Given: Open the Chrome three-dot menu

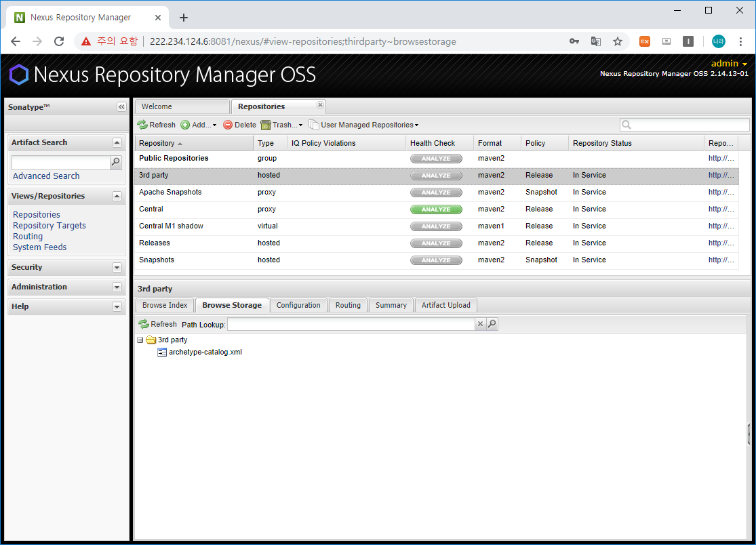Looking at the screenshot, I should pos(740,41).
